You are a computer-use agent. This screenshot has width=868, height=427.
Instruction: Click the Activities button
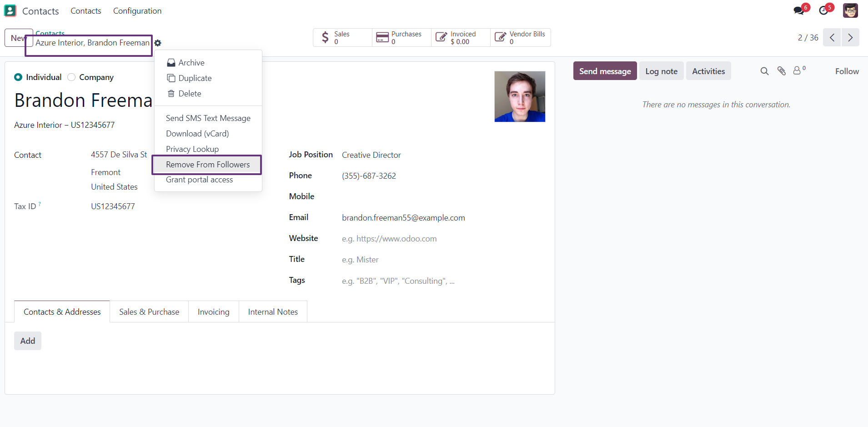[708, 71]
